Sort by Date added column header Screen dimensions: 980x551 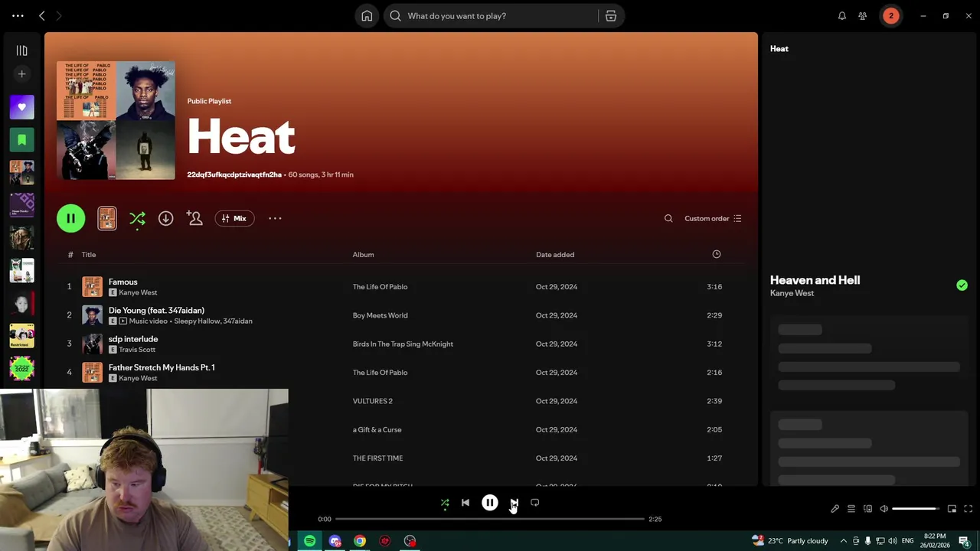(x=555, y=255)
